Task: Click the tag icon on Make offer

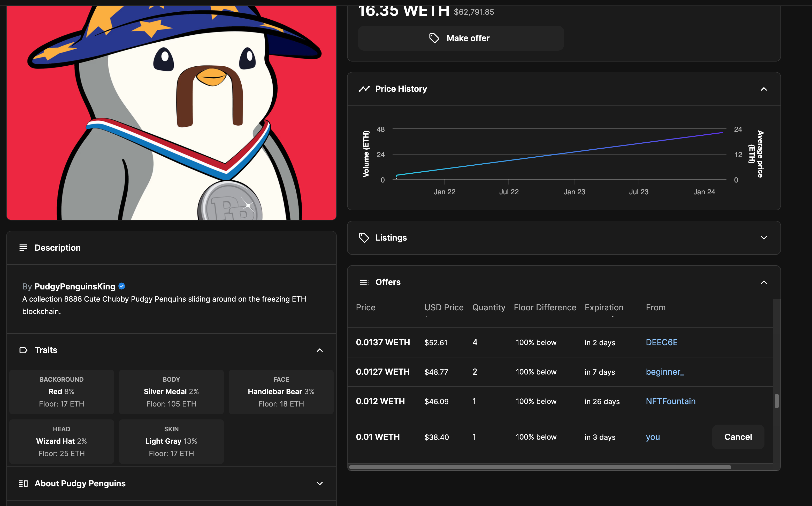Action: (434, 38)
